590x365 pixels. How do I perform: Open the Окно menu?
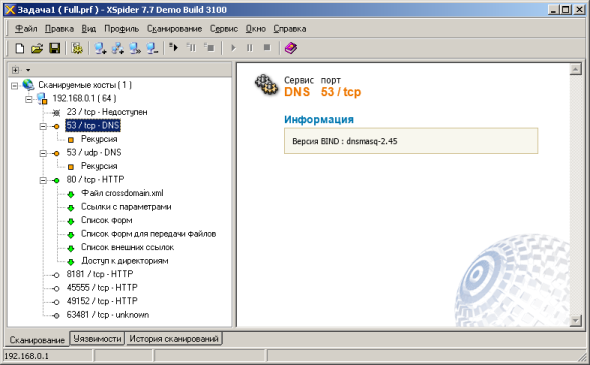pyautogui.click(x=255, y=29)
